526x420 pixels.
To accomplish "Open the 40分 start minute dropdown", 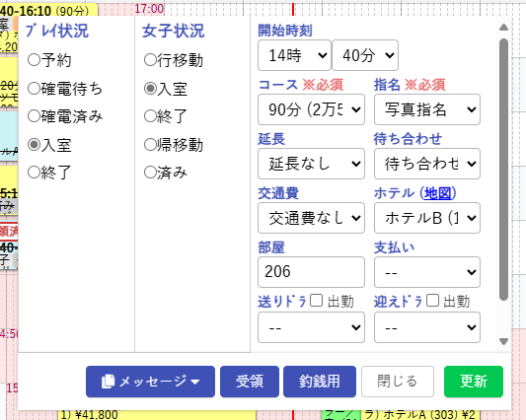I will (365, 55).
